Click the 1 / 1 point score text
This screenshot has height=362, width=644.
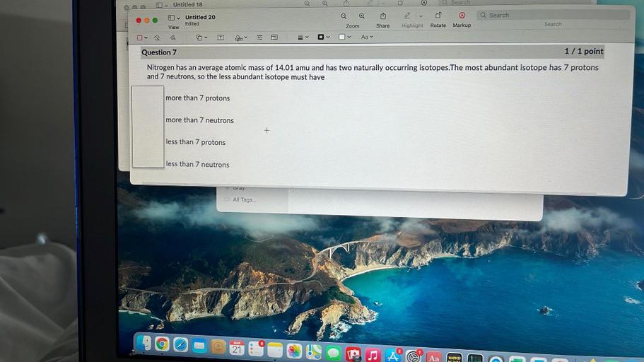click(x=584, y=52)
